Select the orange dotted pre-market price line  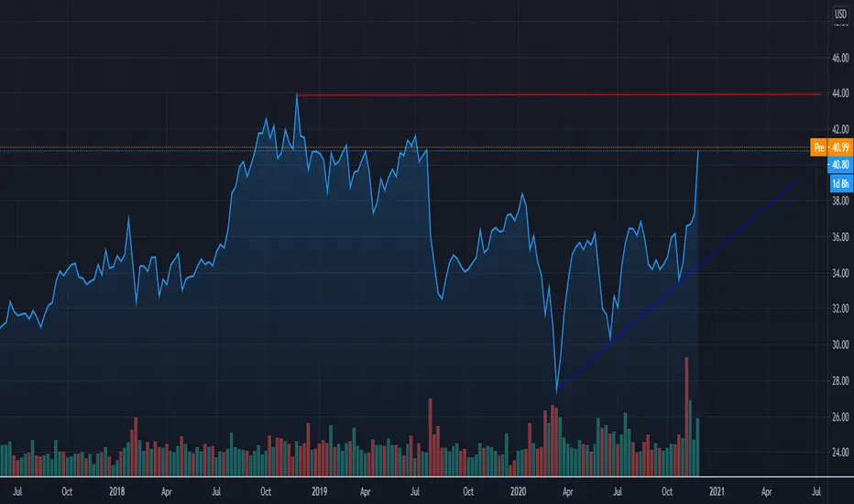coord(404,148)
